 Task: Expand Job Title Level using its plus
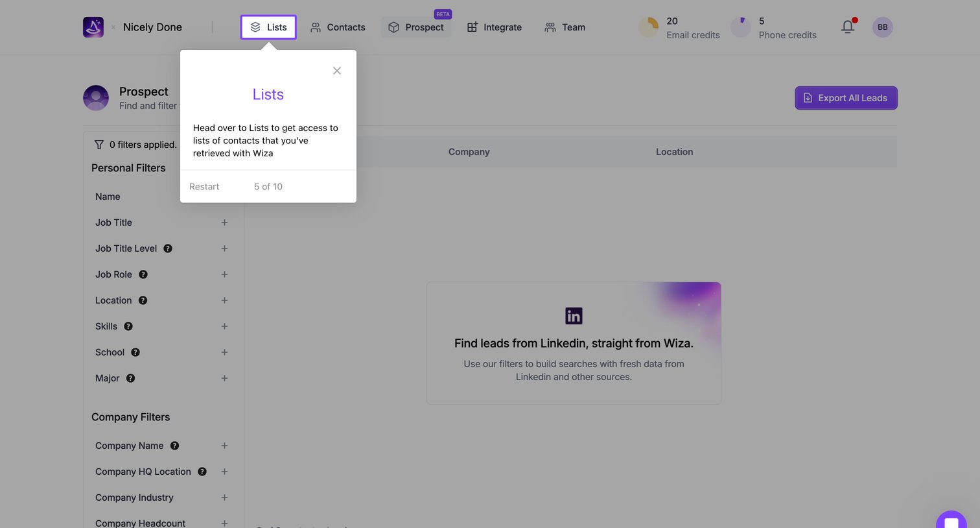tap(224, 248)
